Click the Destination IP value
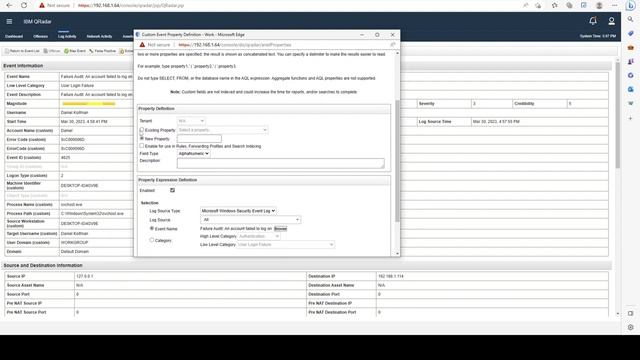The image size is (640, 360). pyautogui.click(x=391, y=276)
